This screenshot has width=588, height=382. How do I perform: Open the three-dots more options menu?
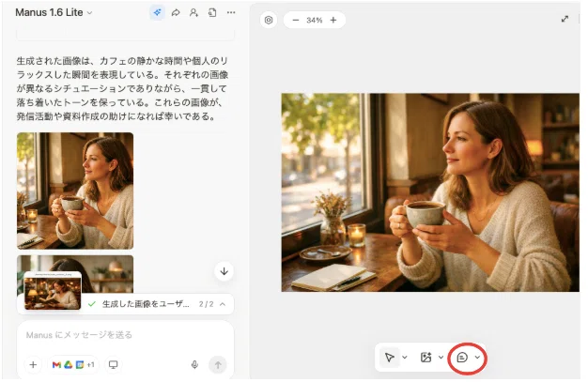coord(231,13)
